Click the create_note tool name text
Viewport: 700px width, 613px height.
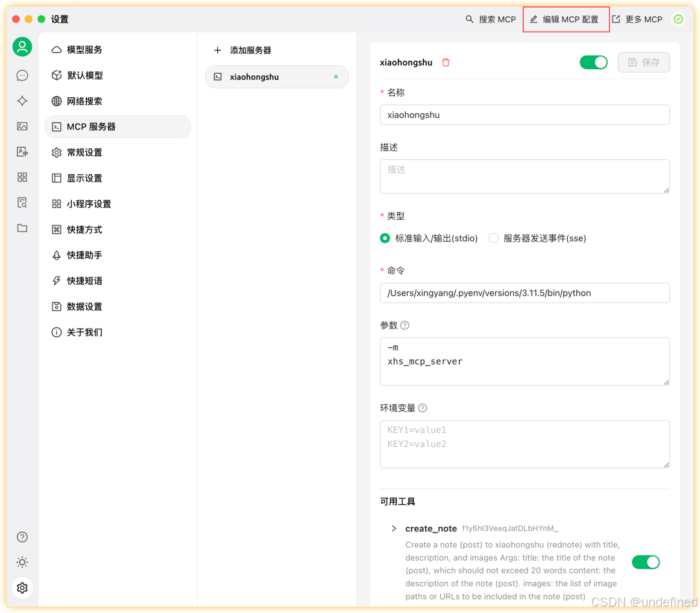point(431,529)
